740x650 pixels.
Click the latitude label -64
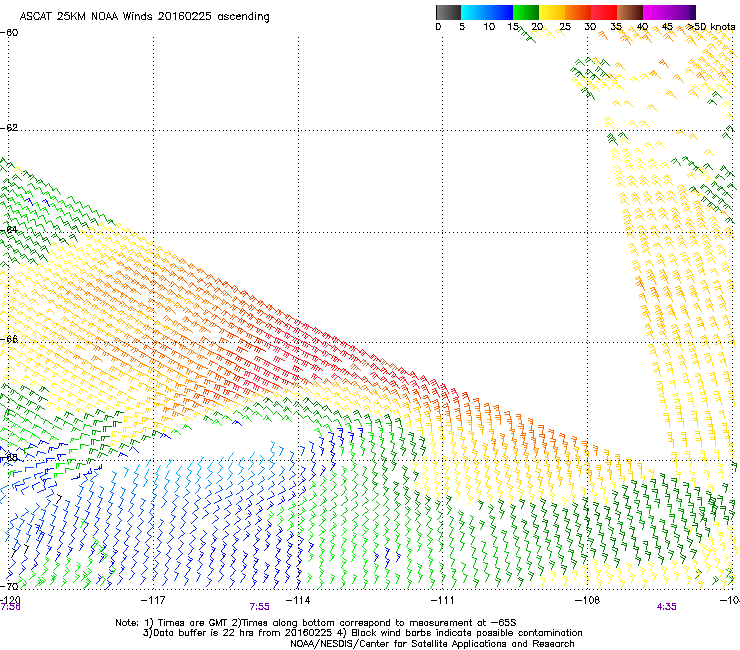[9, 230]
